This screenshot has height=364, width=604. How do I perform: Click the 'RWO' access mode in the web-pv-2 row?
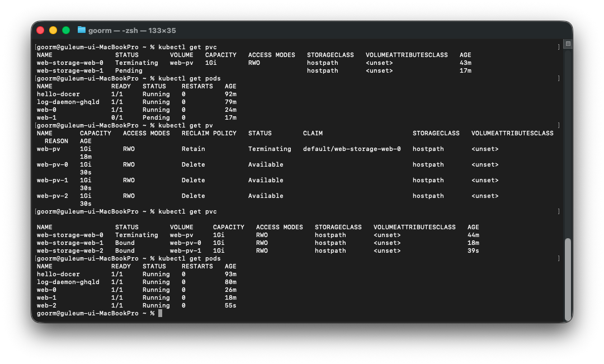click(129, 196)
